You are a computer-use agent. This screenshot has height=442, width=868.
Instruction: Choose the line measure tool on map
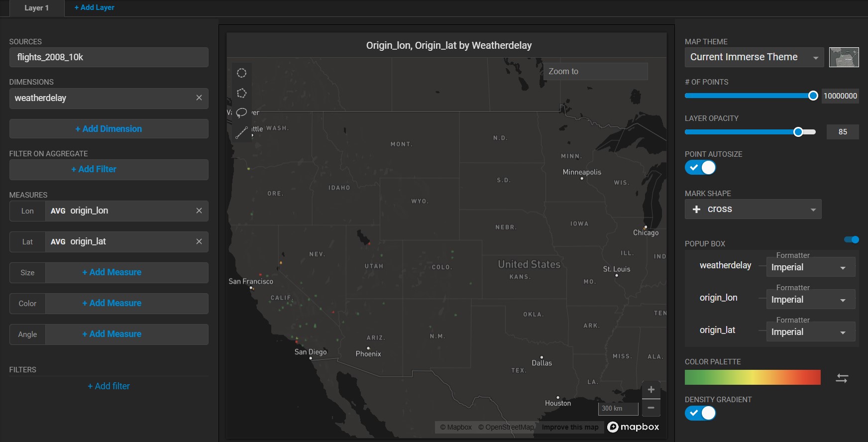[x=241, y=132]
